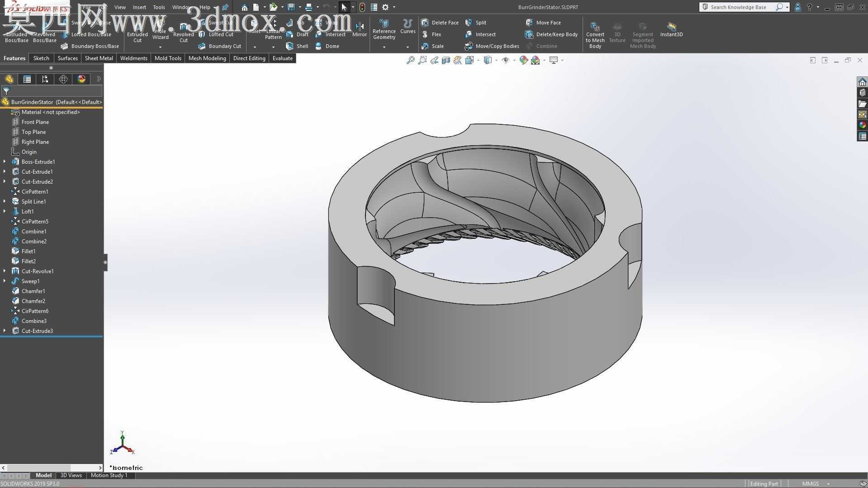The width and height of the screenshot is (868, 488).
Task: Select the Shell feature tool
Action: 297,46
